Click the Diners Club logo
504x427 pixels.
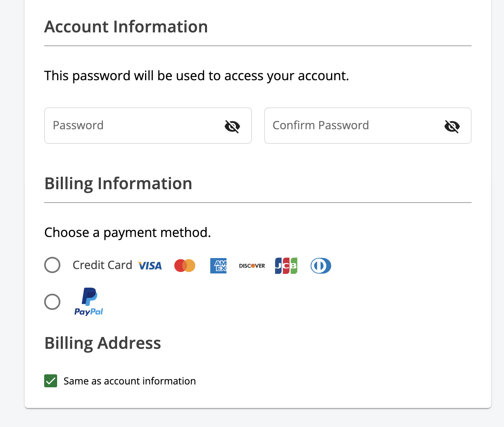coord(321,266)
